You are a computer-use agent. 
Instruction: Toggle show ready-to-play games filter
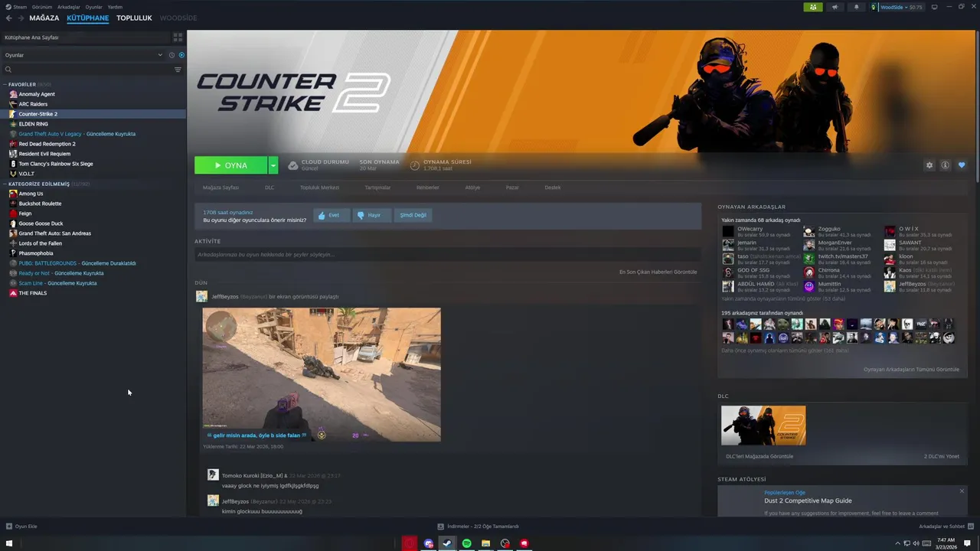181,55
